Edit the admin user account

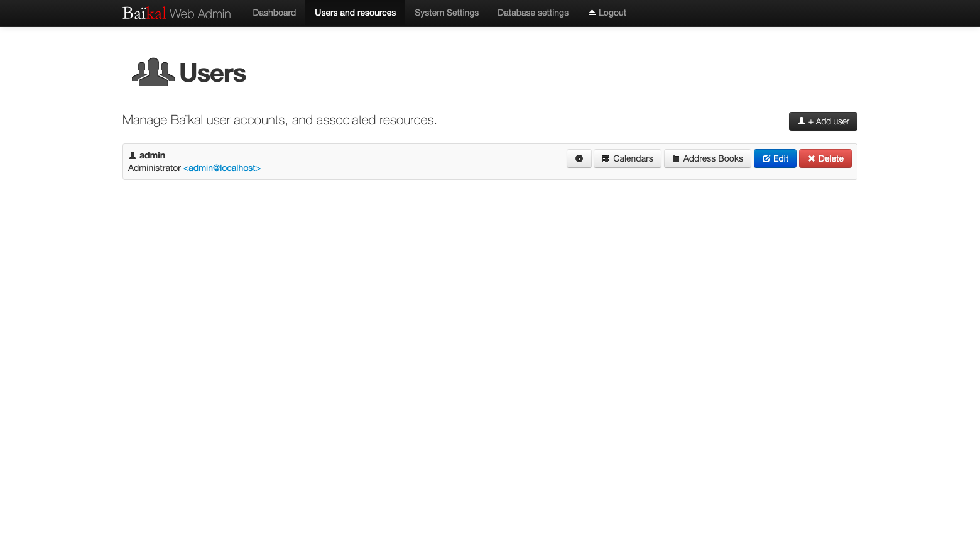pyautogui.click(x=775, y=158)
